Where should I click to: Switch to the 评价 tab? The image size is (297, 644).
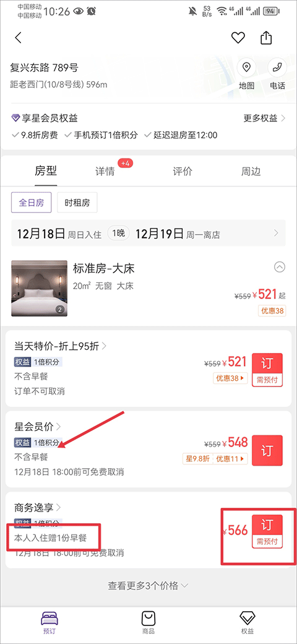coord(183,172)
